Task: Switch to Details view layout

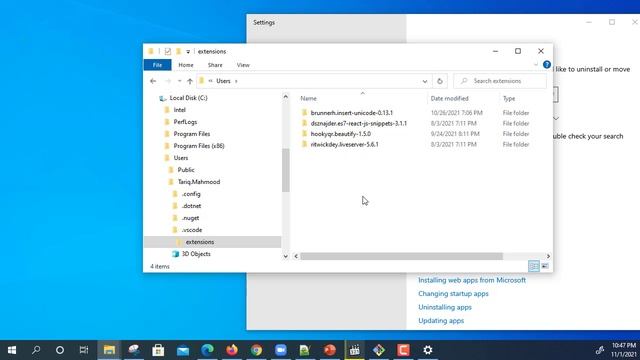Action: [x=533, y=266]
